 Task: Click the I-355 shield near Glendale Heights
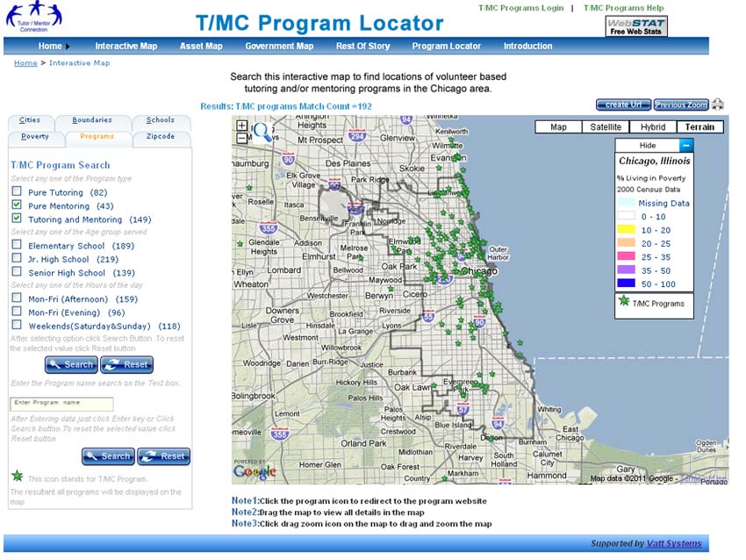click(269, 227)
